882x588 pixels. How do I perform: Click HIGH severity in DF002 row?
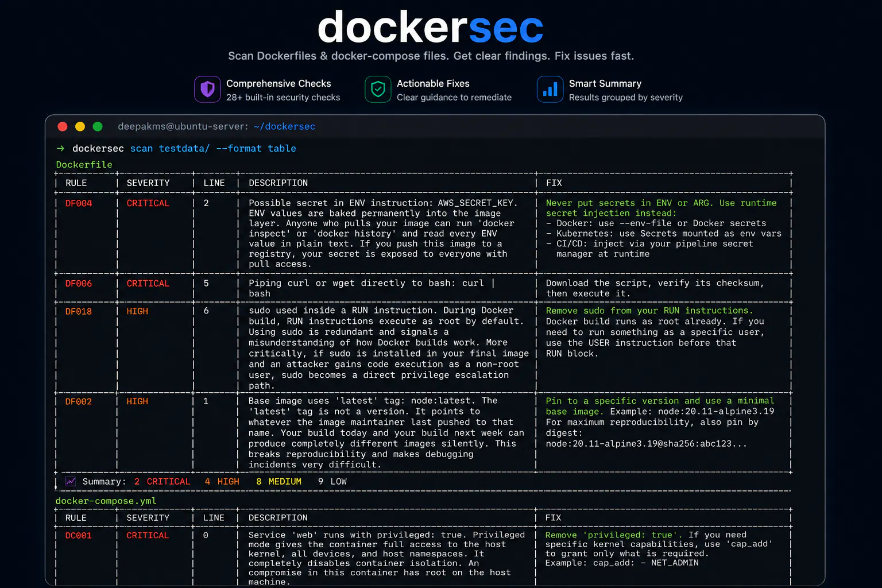coord(137,401)
